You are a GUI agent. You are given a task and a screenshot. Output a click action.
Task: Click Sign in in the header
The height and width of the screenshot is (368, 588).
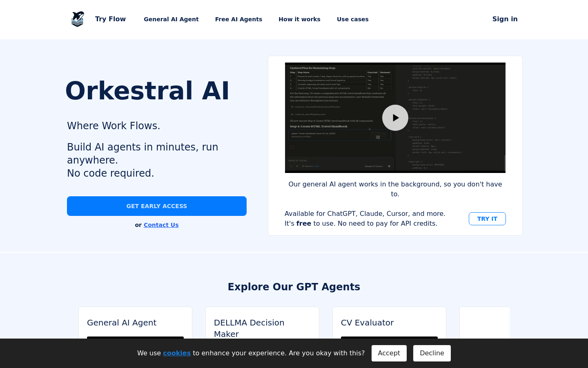[x=505, y=19]
